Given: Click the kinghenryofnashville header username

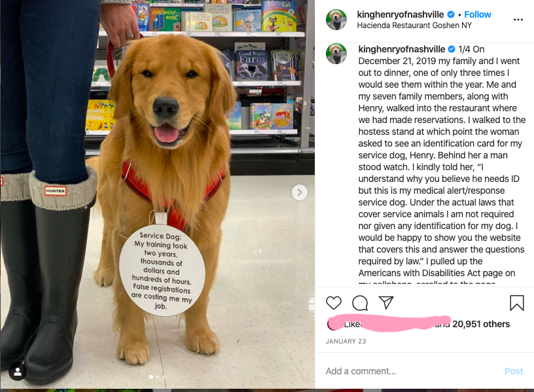Looking at the screenshot, I should point(400,14).
